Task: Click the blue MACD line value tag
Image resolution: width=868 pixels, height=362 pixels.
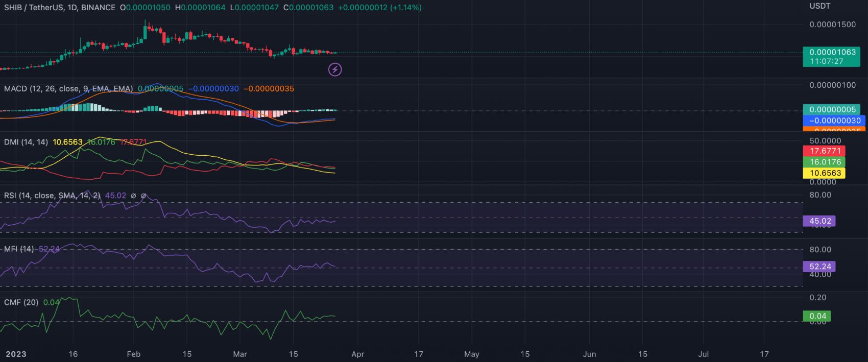Action: pos(834,120)
